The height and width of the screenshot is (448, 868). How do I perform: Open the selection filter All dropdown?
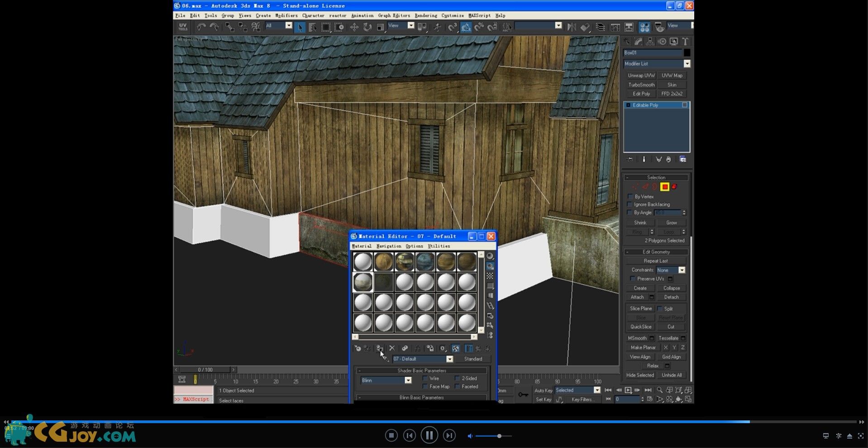coord(278,26)
